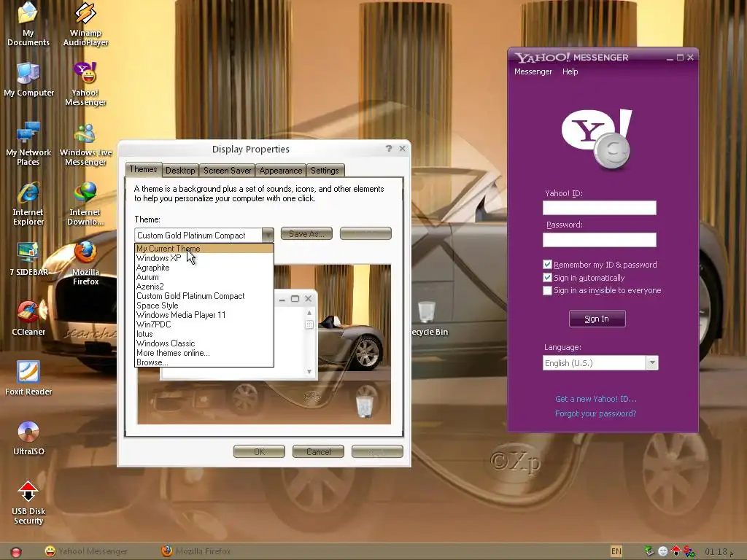Click the EN language indicator in tray

[x=616, y=551]
